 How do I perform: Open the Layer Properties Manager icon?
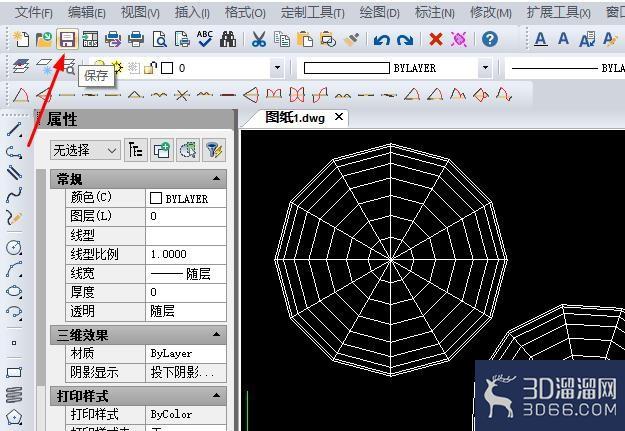21,67
